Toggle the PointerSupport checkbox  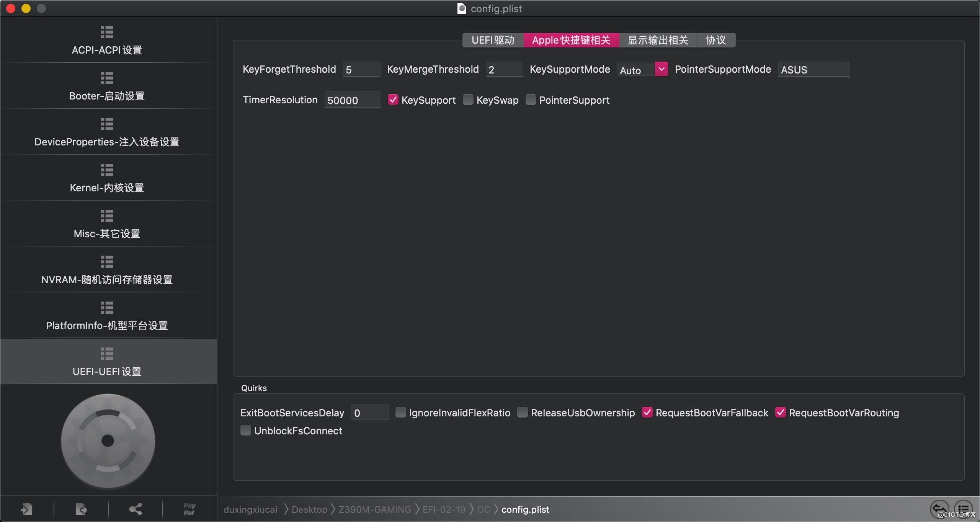point(531,100)
